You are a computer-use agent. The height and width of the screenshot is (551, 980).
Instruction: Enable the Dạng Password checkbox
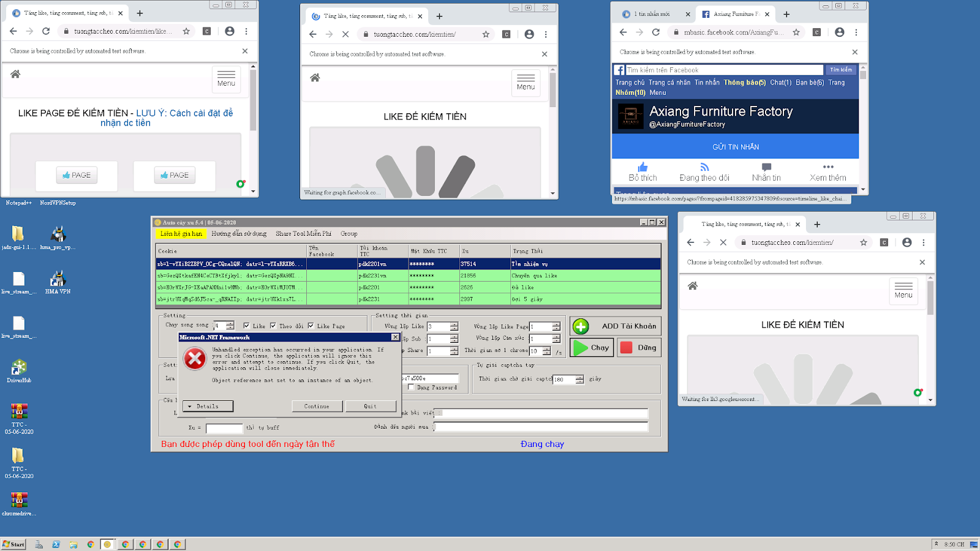coord(412,387)
